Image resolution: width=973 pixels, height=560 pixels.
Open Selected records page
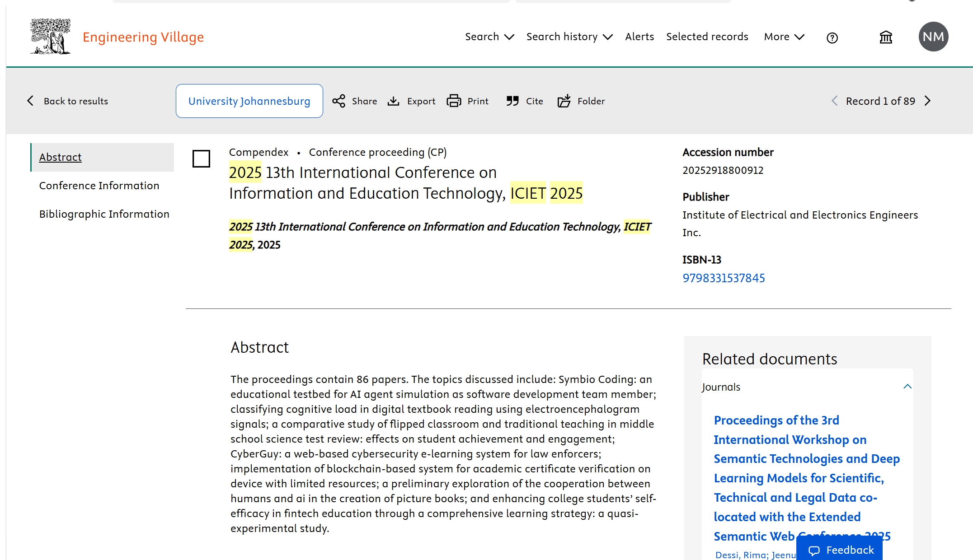pyautogui.click(x=707, y=37)
